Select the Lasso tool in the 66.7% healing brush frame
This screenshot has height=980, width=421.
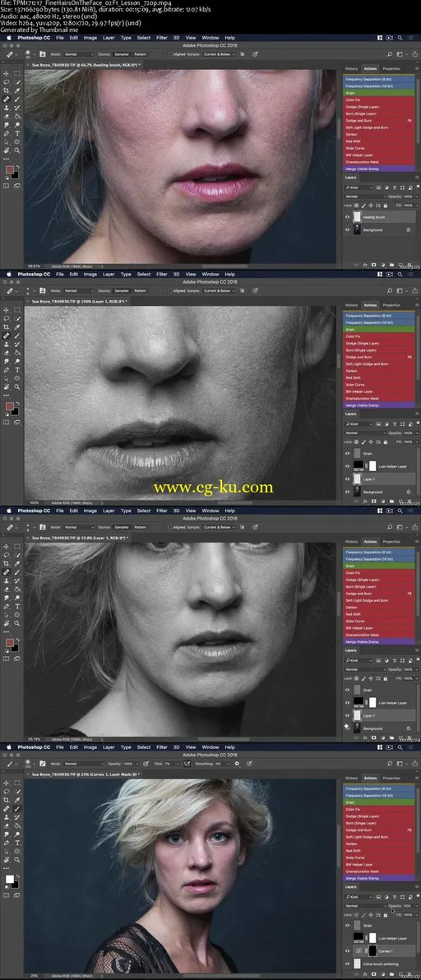(x=7, y=82)
